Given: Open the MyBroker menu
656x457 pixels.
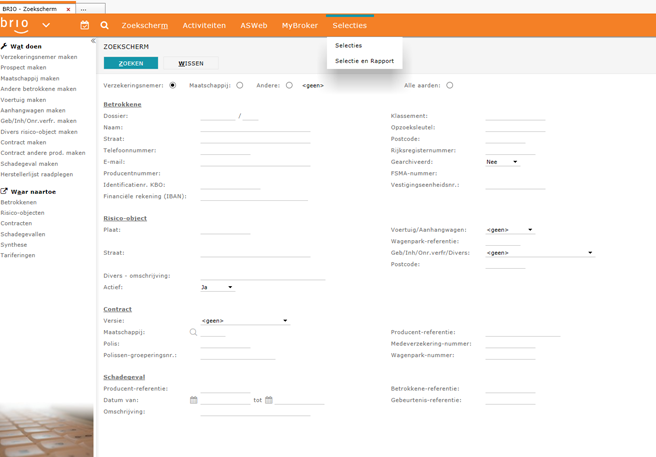Looking at the screenshot, I should coord(300,26).
